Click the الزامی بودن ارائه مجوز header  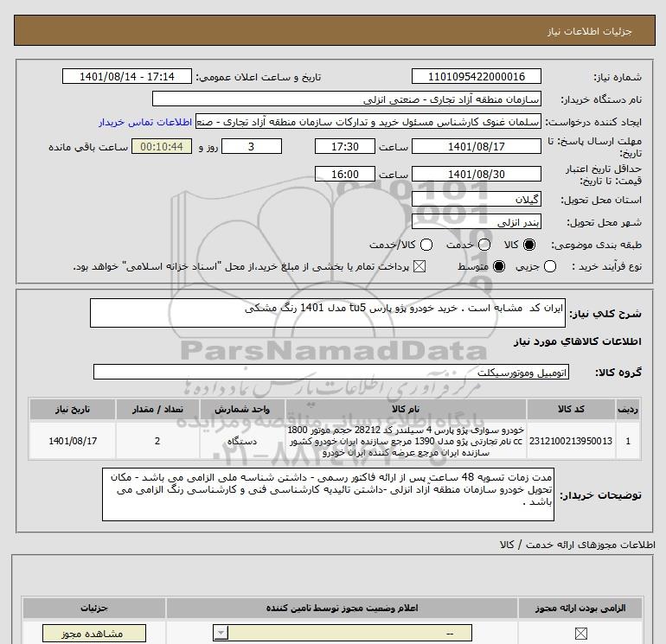point(580,608)
